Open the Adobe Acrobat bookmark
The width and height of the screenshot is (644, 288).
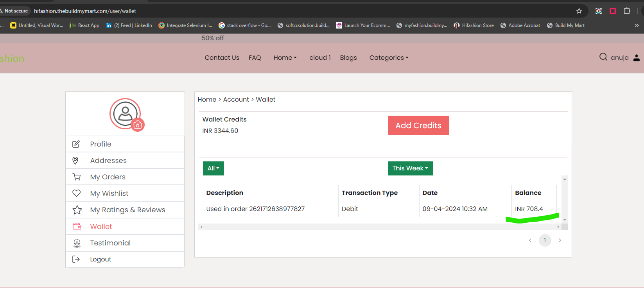pos(520,25)
